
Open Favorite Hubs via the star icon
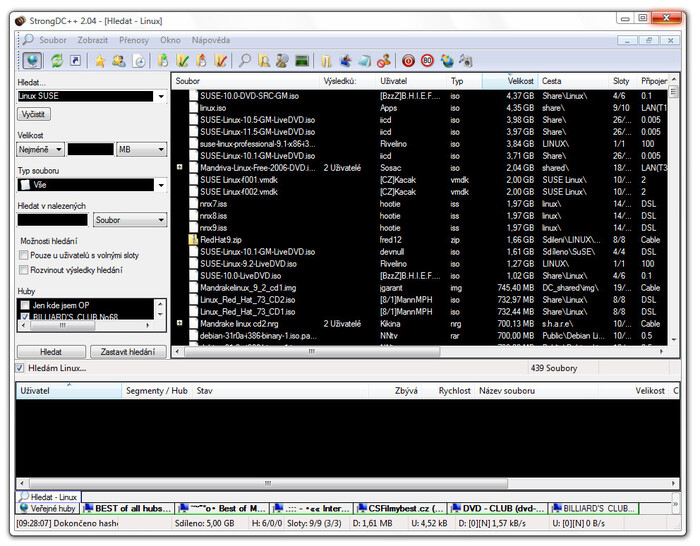click(x=99, y=61)
